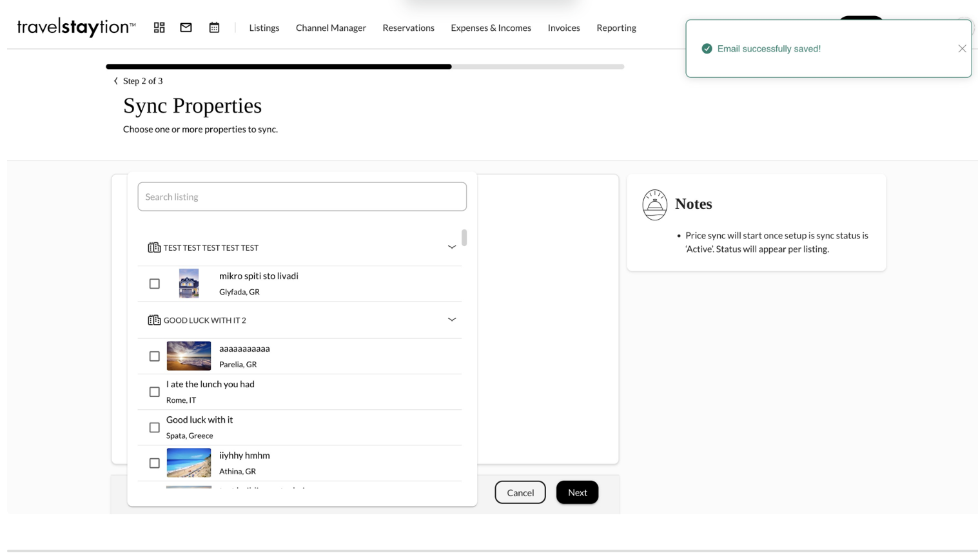This screenshot has height=560, width=978.
Task: Select the aaaaaaaaaaa Parelia listing checkbox
Action: click(x=155, y=356)
